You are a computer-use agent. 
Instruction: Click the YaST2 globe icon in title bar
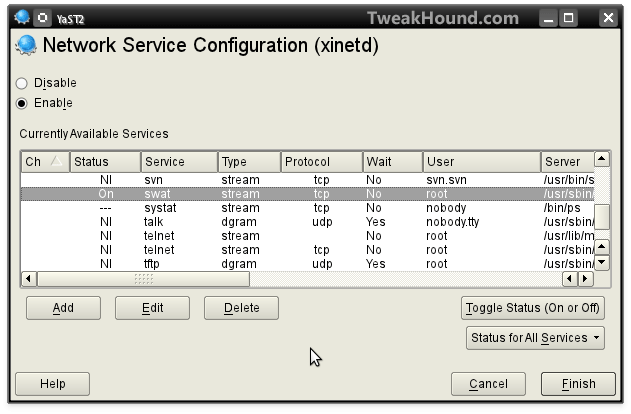pos(22,17)
